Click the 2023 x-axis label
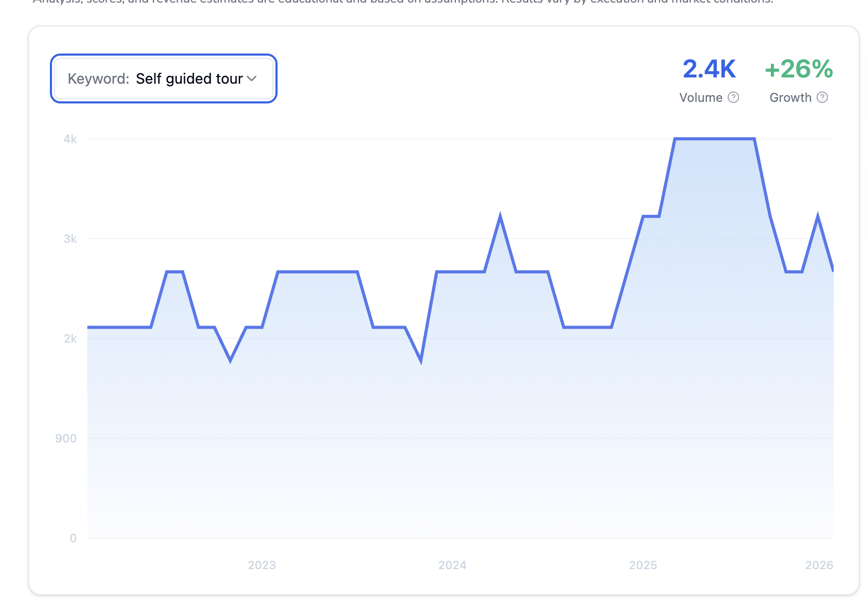 coord(262,565)
